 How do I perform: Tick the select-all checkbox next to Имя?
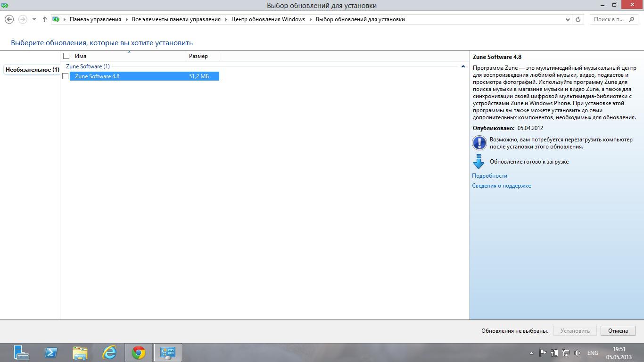66,56
